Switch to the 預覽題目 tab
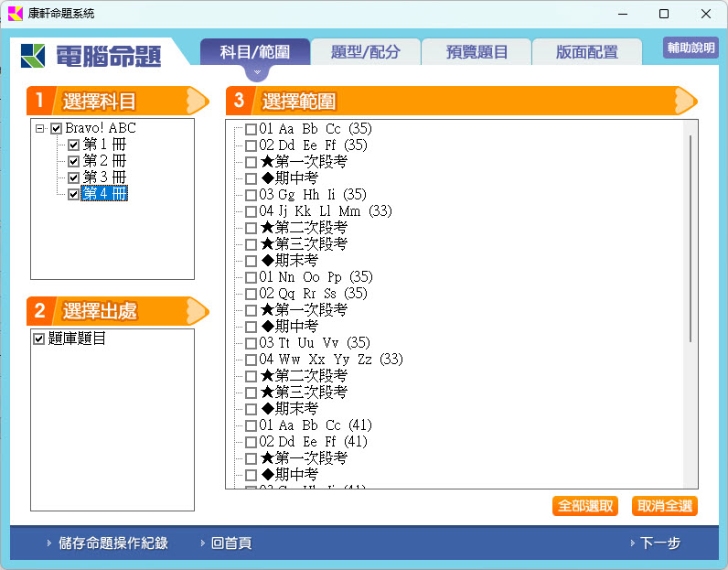Viewport: 728px width, 570px height. tap(476, 52)
